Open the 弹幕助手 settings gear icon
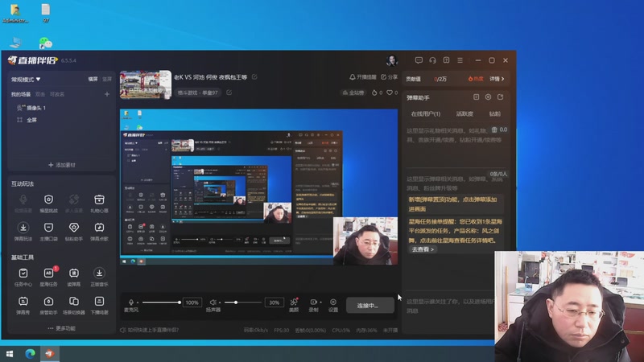 click(488, 97)
